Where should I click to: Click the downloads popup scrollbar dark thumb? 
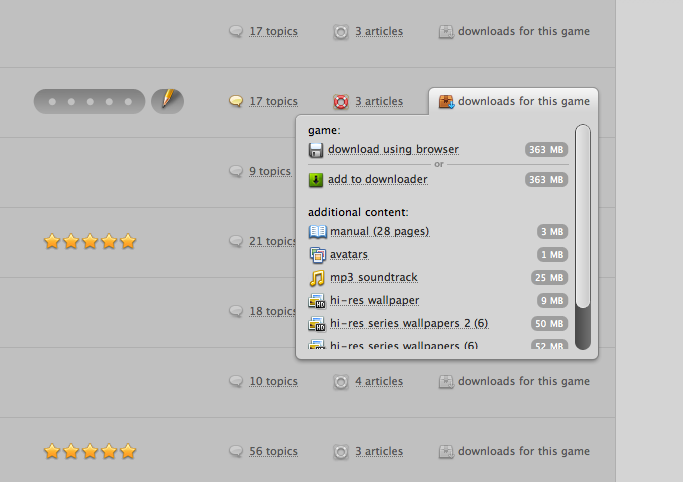[x=583, y=327]
